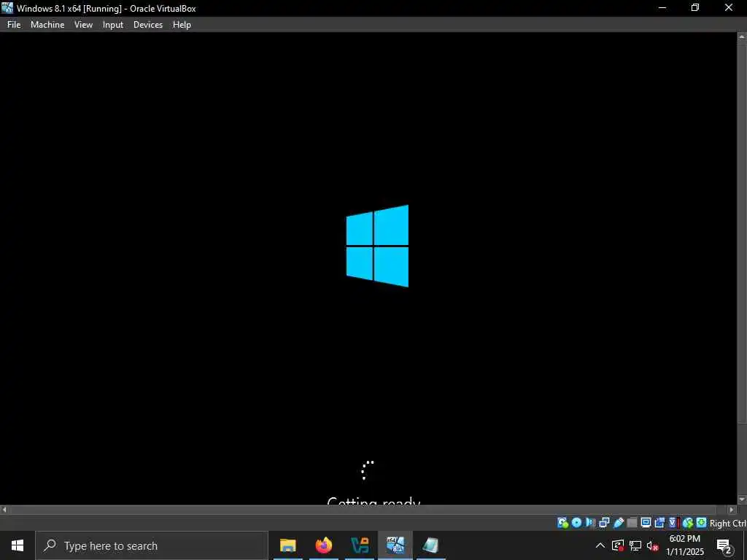Click the VM window scroll up arrow
This screenshot has height=560, width=747.
click(x=742, y=36)
